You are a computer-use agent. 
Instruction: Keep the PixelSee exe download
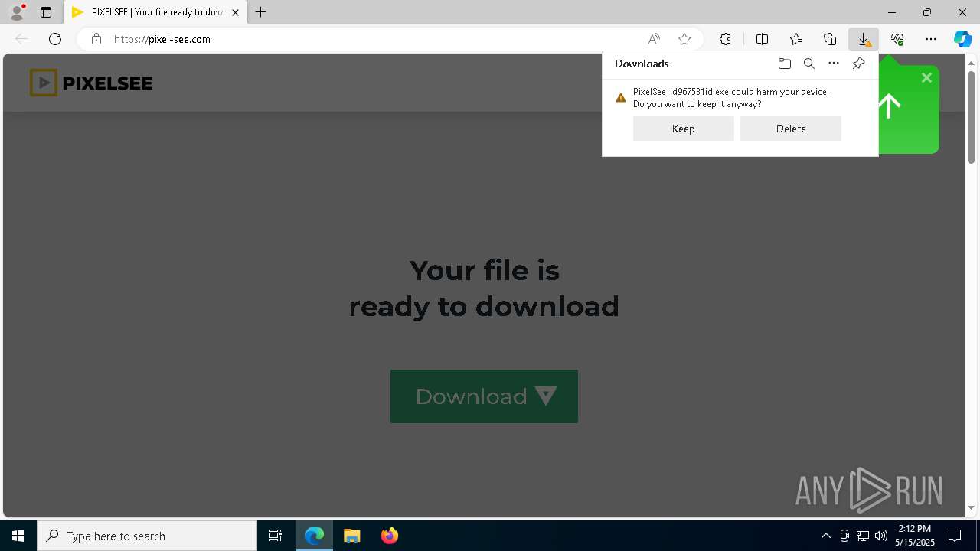pyautogui.click(x=683, y=129)
